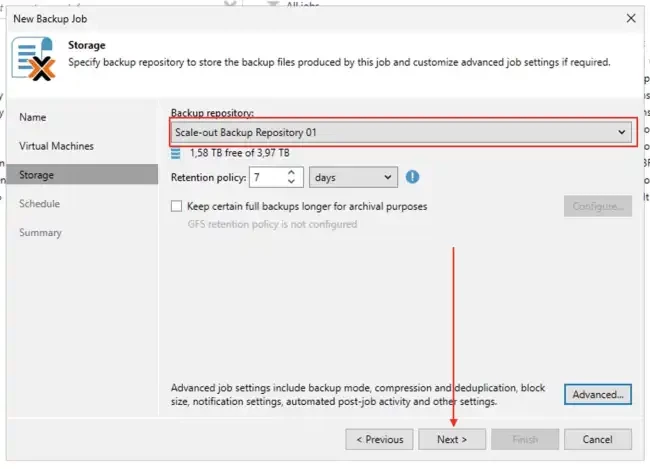
Task: Click the greyed-out Configure button
Action: coord(598,206)
